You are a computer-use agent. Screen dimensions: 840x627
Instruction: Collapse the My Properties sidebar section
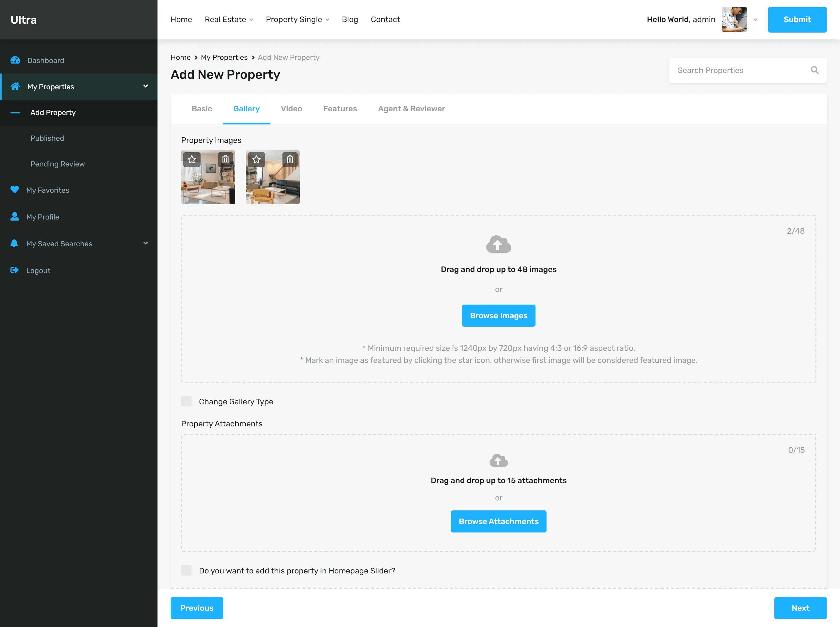pos(145,86)
